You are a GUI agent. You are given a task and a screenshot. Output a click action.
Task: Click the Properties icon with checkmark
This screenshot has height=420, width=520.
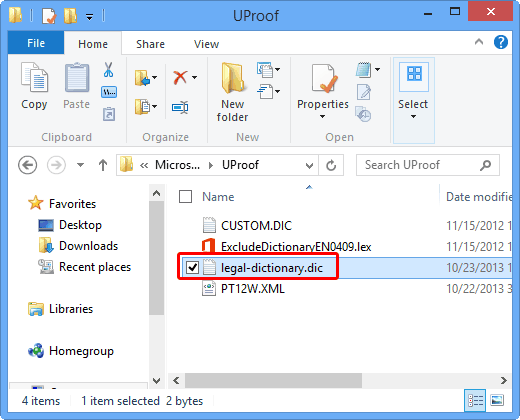[324, 78]
